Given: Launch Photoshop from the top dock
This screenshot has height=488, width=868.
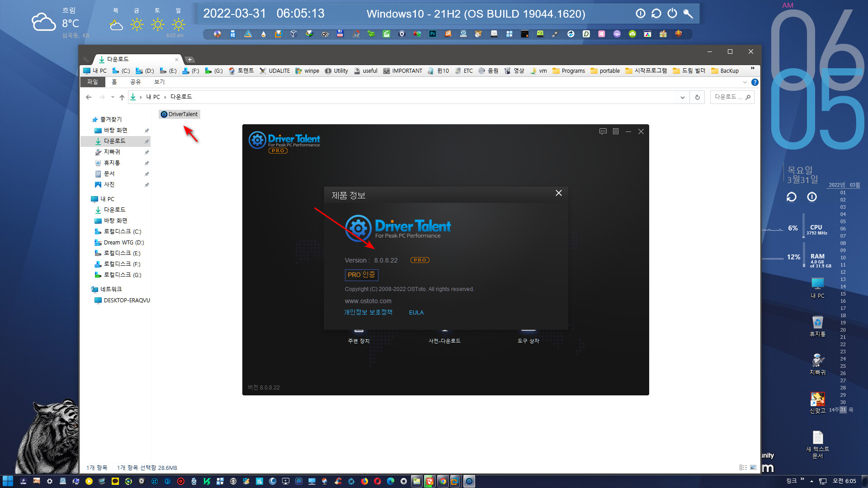Looking at the screenshot, I should [x=433, y=34].
